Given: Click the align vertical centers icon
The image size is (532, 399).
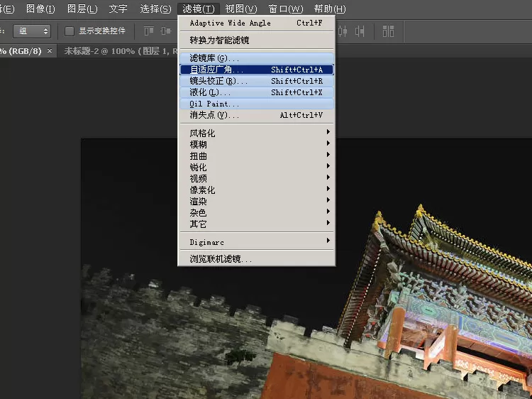Looking at the screenshot, I should pyautogui.click(x=165, y=31).
